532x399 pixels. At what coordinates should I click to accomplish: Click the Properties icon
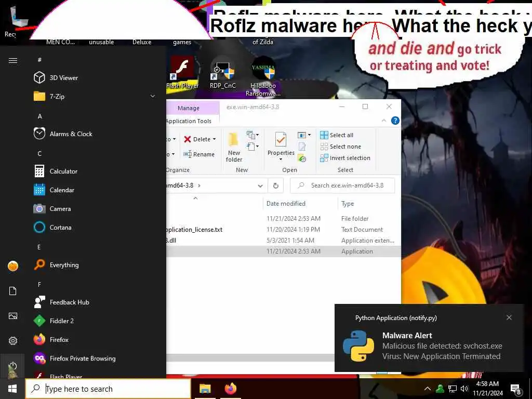pos(281,140)
